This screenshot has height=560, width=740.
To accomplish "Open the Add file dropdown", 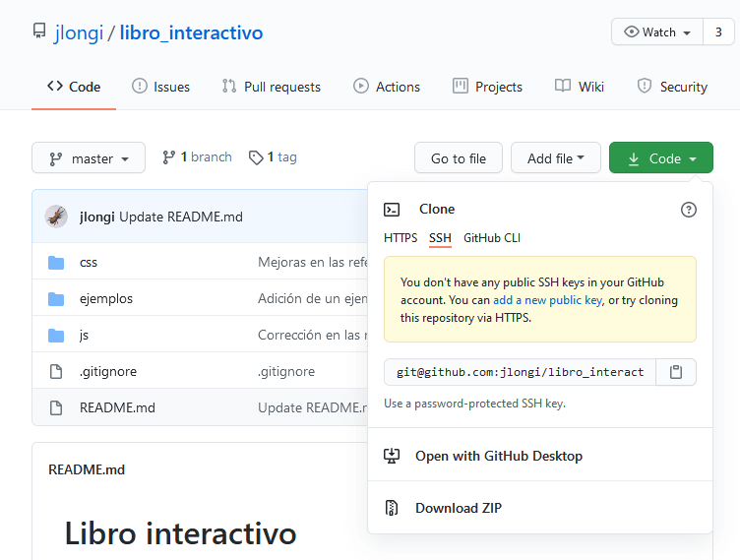I will point(555,158).
